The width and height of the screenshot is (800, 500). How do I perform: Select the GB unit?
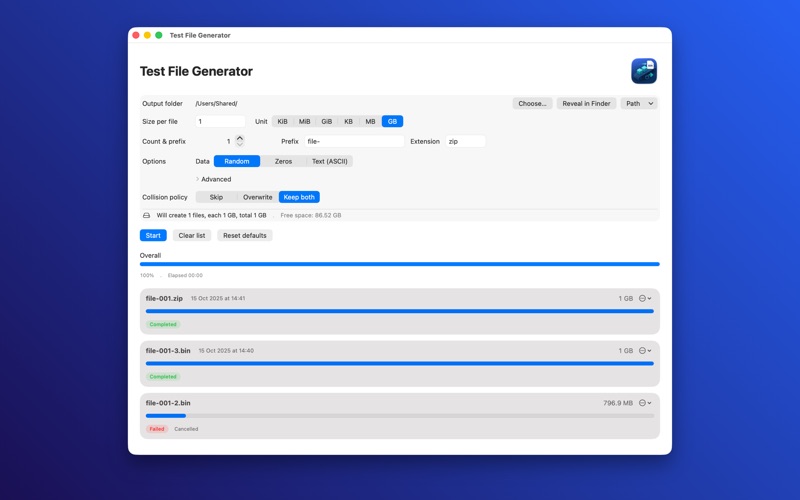[392, 121]
